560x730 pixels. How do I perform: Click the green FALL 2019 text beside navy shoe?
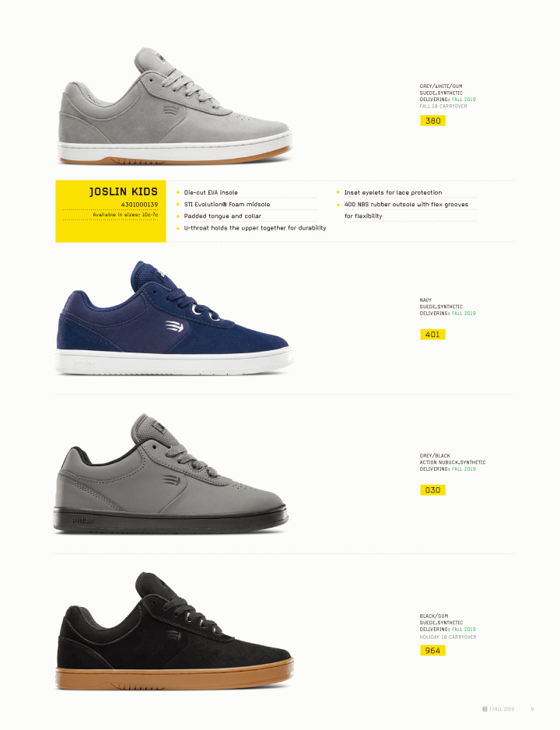[x=464, y=314]
